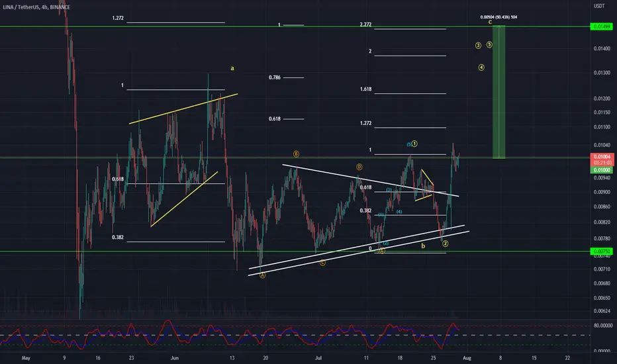Screen dimensions: 617x364
Task: Click the 0.01150 axis price
Action: point(602,113)
